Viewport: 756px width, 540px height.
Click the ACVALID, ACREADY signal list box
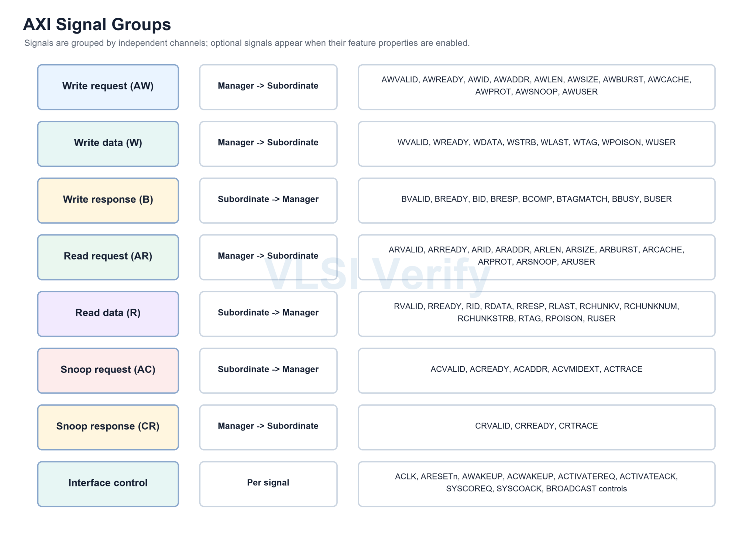(537, 371)
